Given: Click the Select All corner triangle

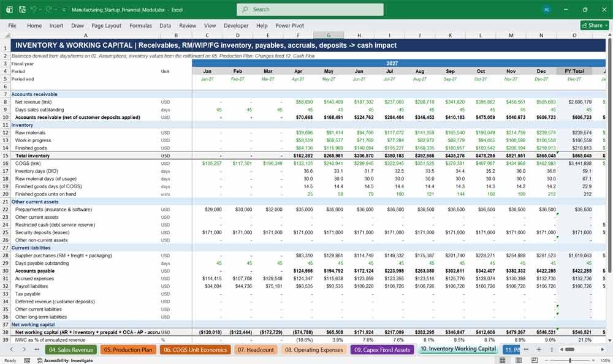Looking at the screenshot, I should pos(6,35).
